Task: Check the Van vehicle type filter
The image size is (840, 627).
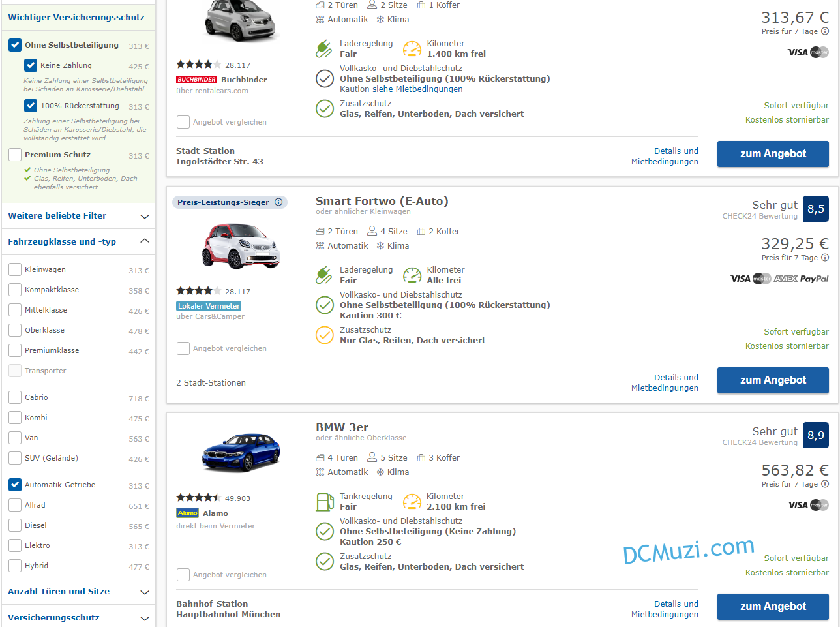Action: [15, 438]
